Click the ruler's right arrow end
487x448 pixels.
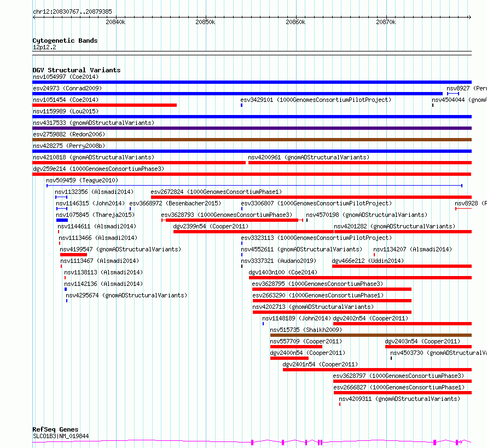pos(469,18)
